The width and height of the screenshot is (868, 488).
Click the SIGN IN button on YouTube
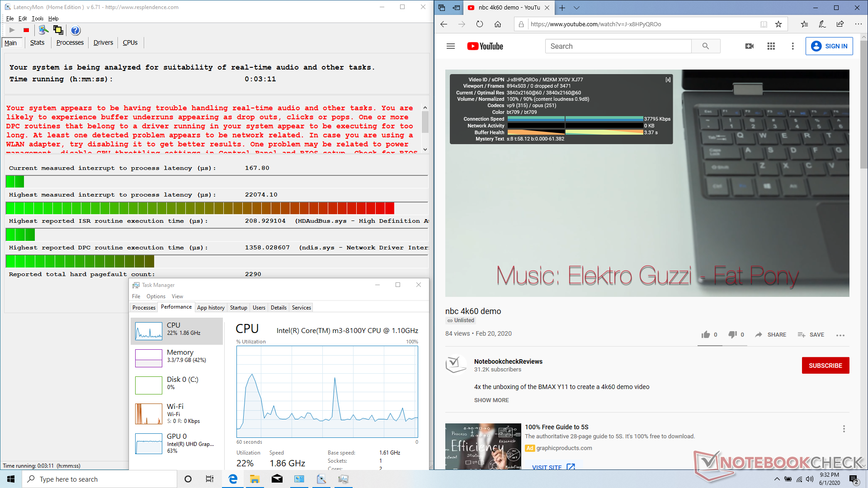pos(829,46)
